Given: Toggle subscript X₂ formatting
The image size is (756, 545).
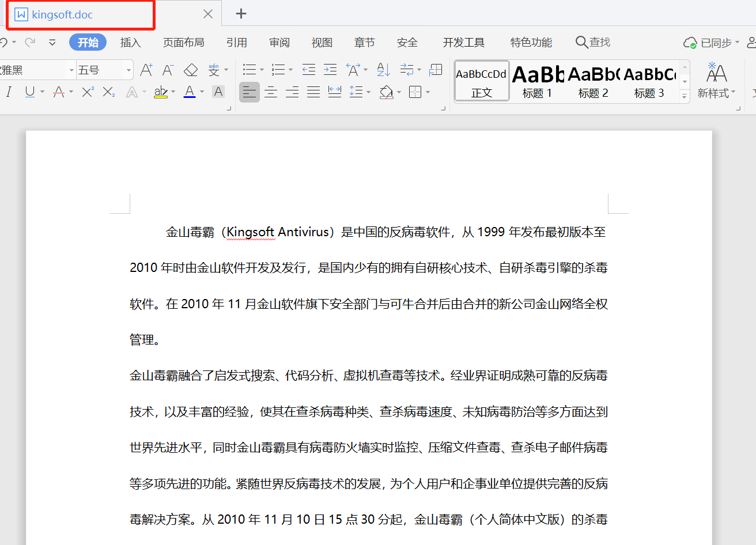Looking at the screenshot, I should pyautogui.click(x=109, y=92).
